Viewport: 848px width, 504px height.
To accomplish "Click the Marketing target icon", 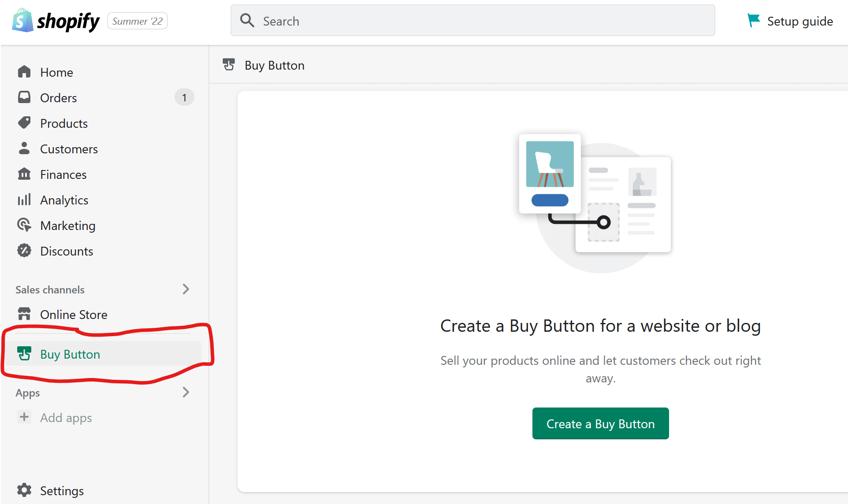I will pos(24,225).
